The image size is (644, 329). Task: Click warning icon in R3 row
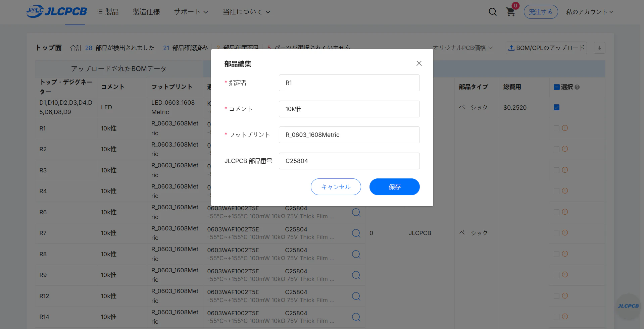click(x=565, y=170)
